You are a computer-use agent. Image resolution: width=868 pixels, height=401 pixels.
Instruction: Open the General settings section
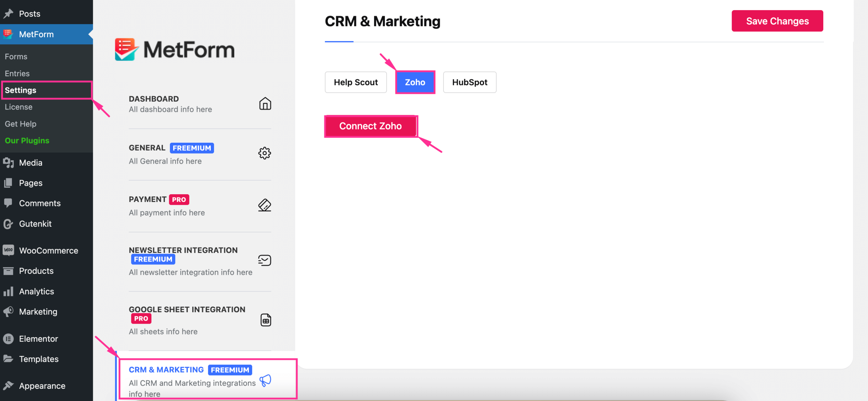200,154
